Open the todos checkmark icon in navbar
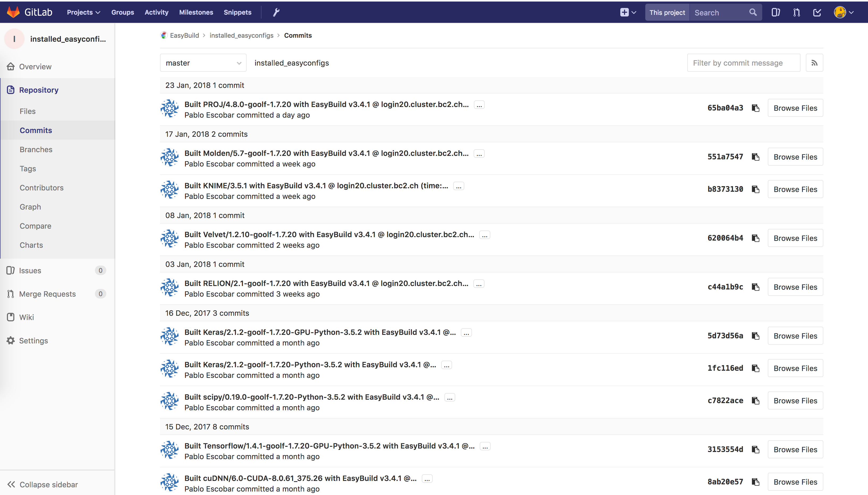This screenshot has width=868, height=495. [817, 12]
